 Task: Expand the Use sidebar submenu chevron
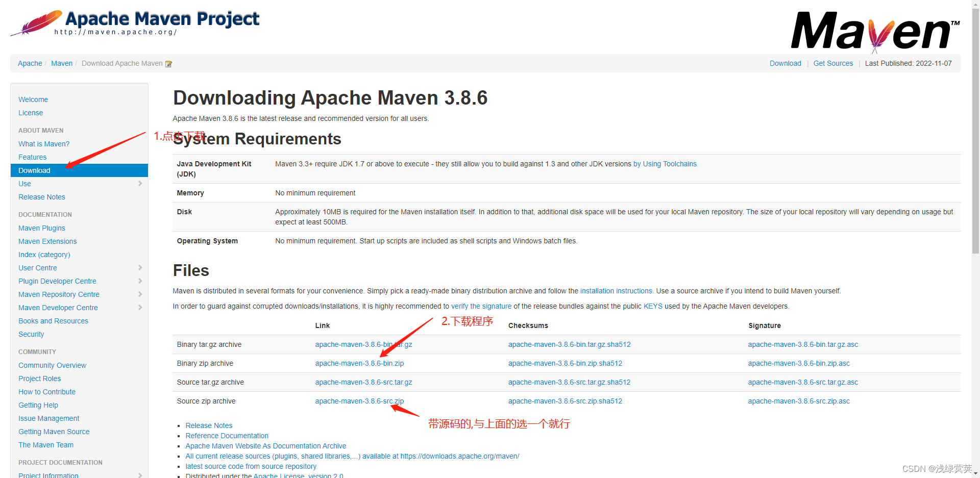point(140,184)
